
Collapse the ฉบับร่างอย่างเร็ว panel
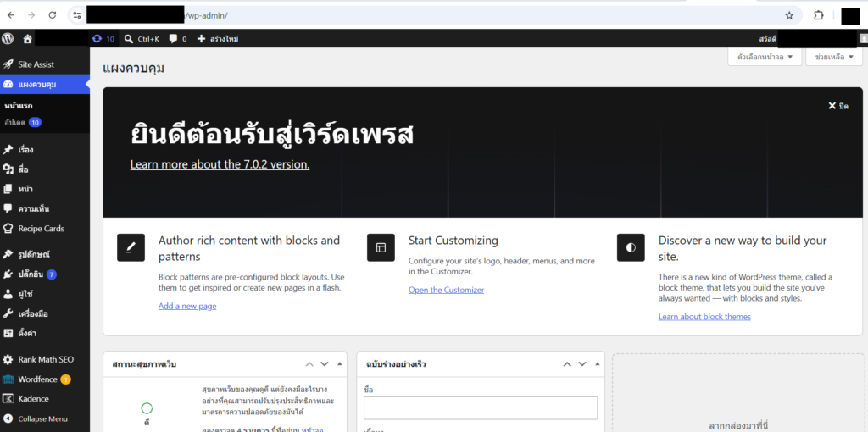tap(597, 364)
